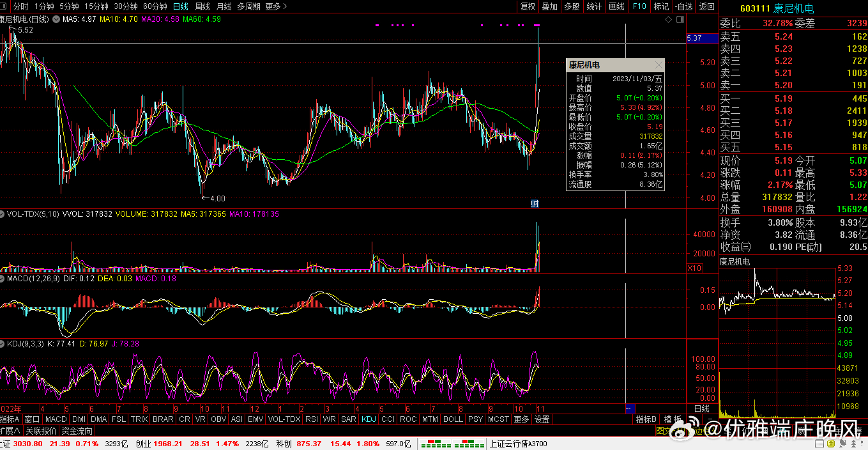Select the MTM indicator tab
The width and height of the screenshot is (868, 450).
(430, 419)
